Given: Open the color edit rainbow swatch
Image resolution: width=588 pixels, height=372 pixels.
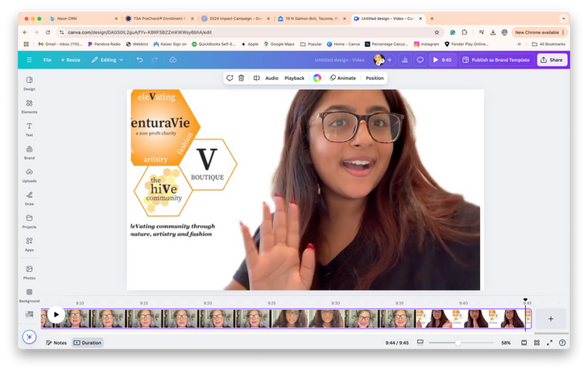Looking at the screenshot, I should [317, 78].
